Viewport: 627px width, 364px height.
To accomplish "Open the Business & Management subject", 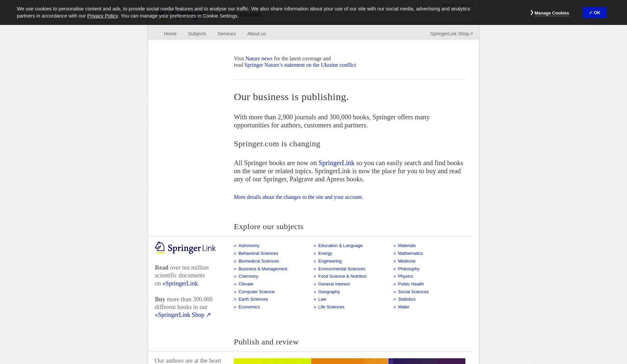I will 263,269.
